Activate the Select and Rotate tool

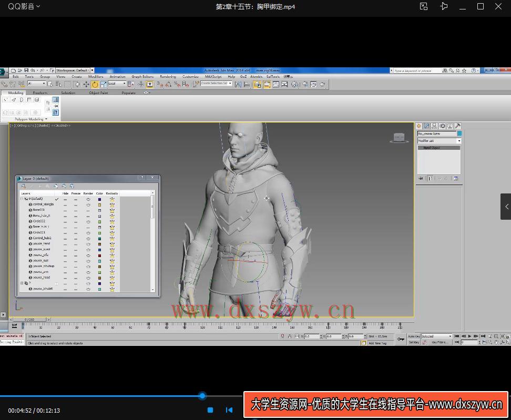pyautogui.click(x=95, y=85)
